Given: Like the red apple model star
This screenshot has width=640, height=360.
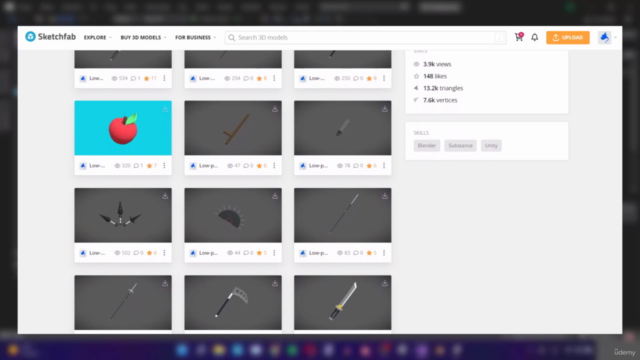Looking at the screenshot, I should point(149,166).
